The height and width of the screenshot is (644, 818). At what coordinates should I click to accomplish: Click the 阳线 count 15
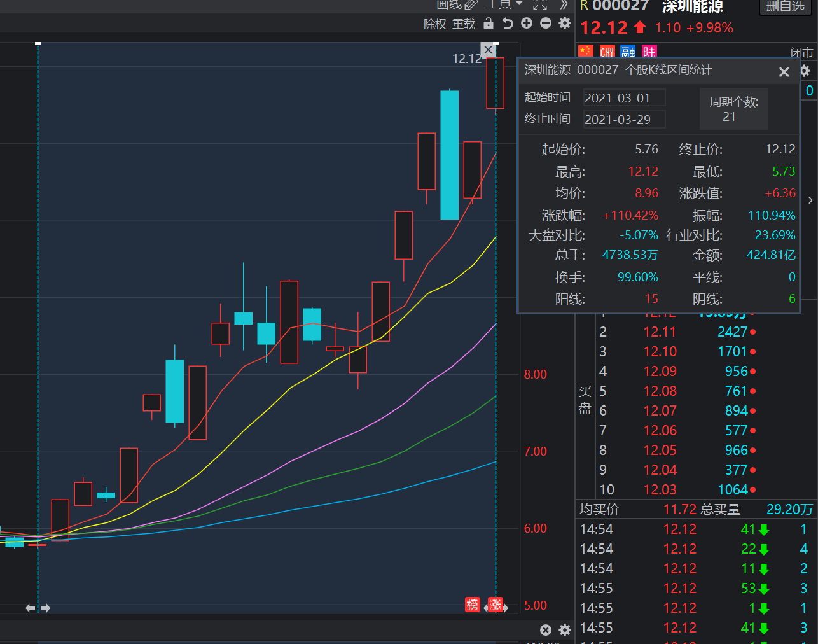(x=651, y=299)
